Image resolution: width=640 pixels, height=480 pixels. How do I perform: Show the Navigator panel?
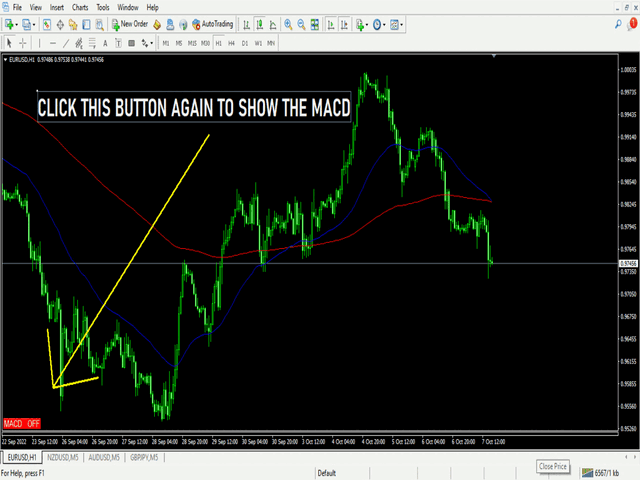(x=73, y=24)
